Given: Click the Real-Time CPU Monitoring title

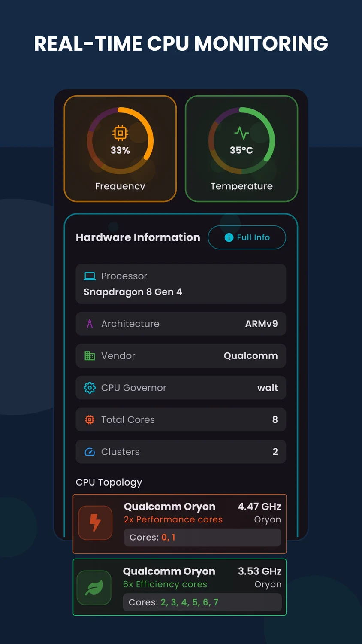Looking at the screenshot, I should pyautogui.click(x=181, y=44).
